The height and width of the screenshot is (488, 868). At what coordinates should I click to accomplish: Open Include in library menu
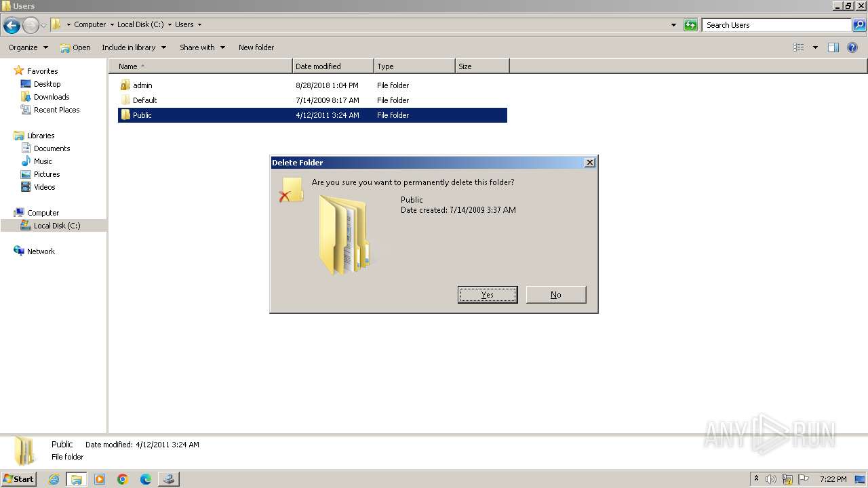tap(134, 47)
